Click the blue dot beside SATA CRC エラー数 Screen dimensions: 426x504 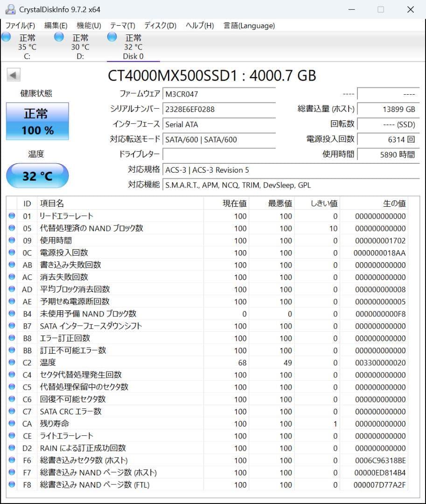12,411
